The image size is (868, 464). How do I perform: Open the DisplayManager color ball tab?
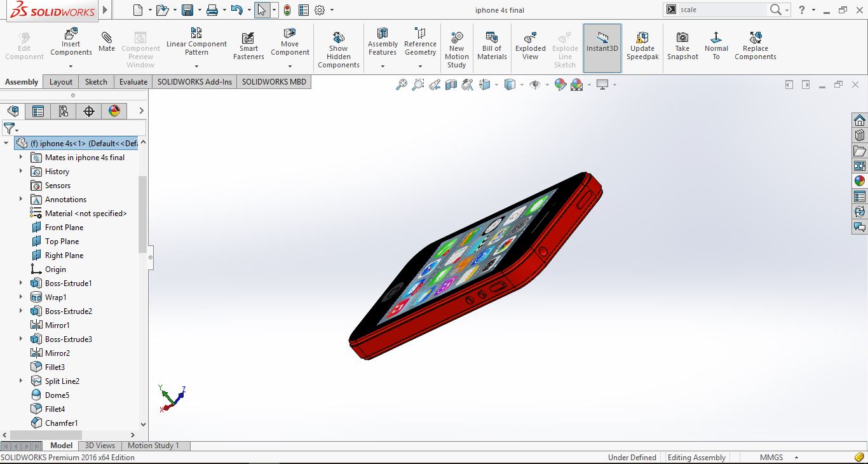(114, 111)
